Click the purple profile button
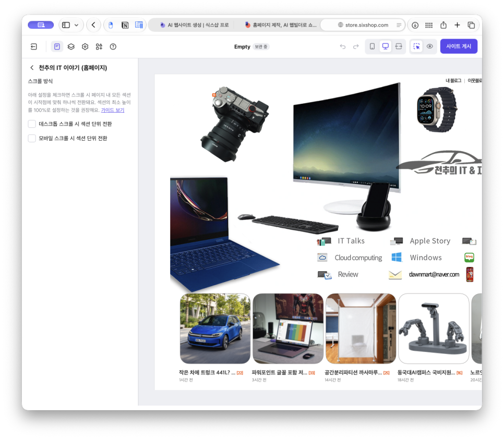The image size is (504, 439). [41, 25]
